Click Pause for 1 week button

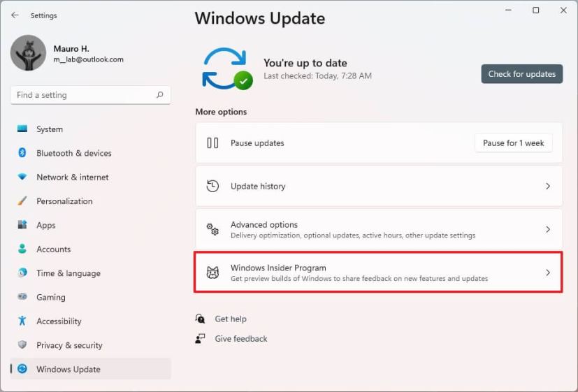coord(513,143)
